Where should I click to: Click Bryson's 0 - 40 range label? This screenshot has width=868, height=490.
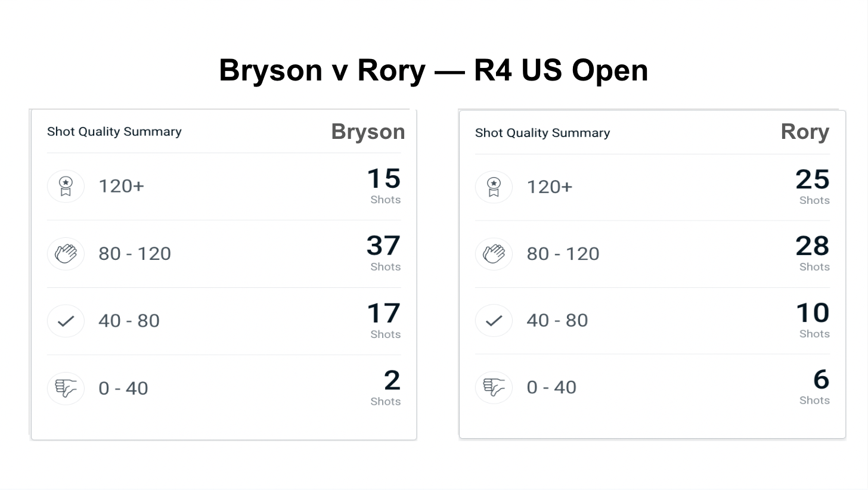(x=123, y=388)
